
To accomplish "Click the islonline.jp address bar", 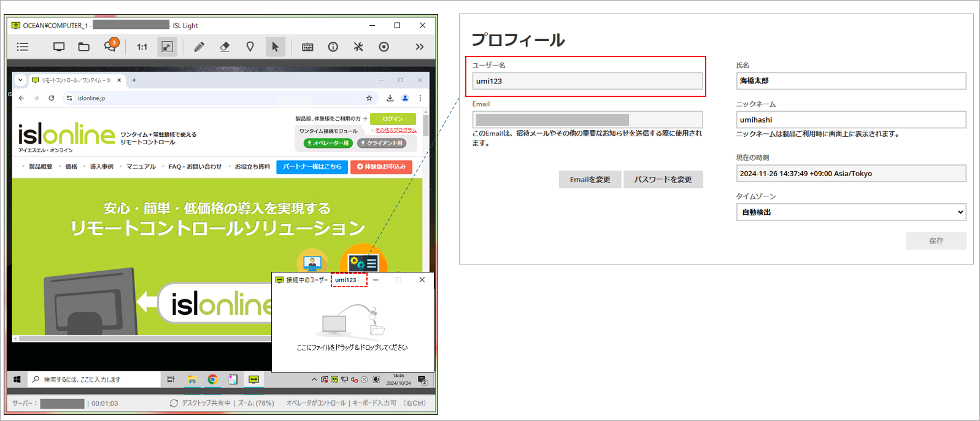I will (x=221, y=98).
